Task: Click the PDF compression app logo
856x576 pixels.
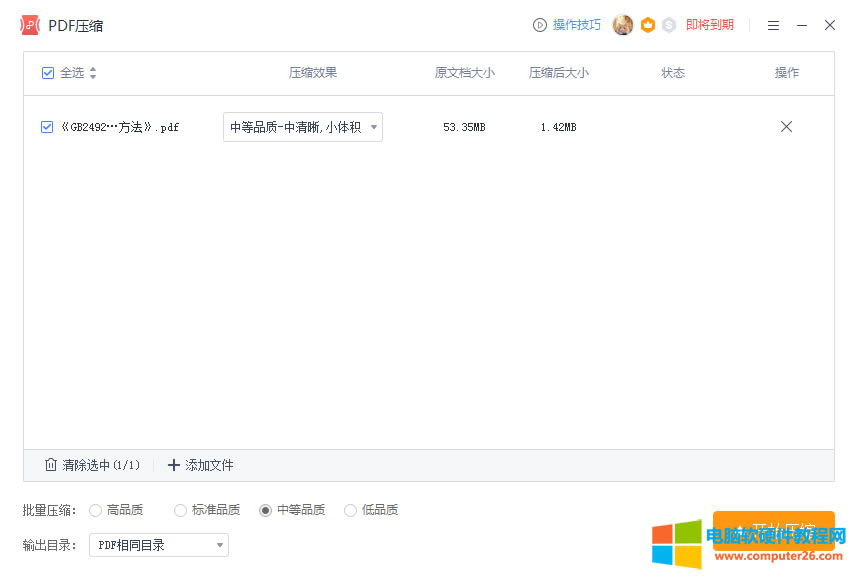Action: pyautogui.click(x=30, y=25)
